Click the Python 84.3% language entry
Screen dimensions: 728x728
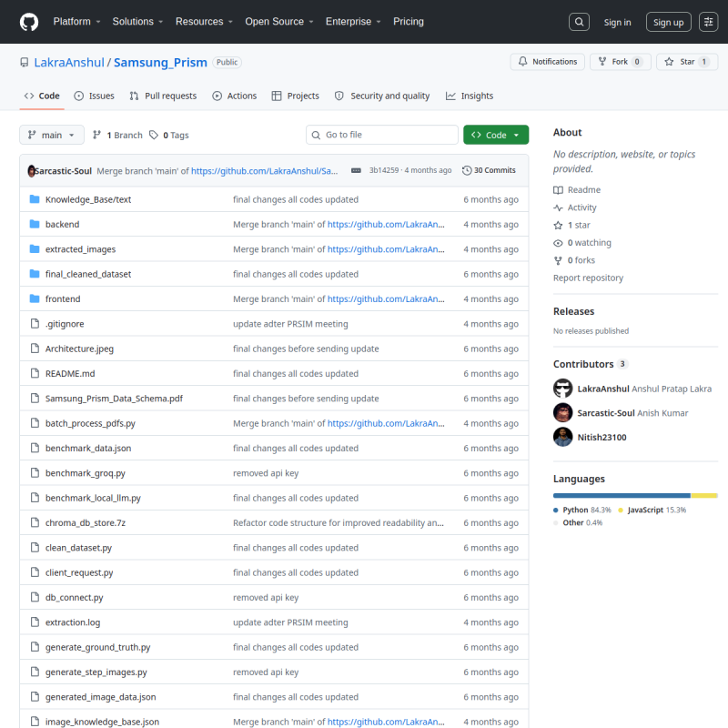click(x=582, y=510)
